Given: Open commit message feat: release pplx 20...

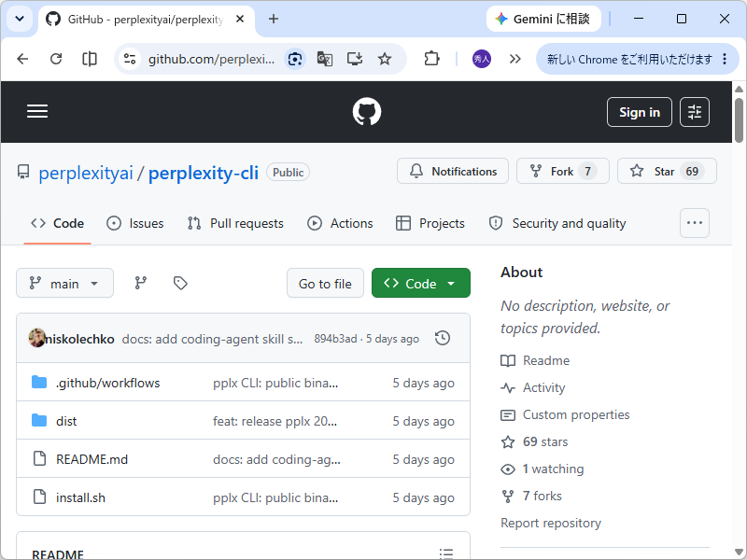Looking at the screenshot, I should coord(275,421).
